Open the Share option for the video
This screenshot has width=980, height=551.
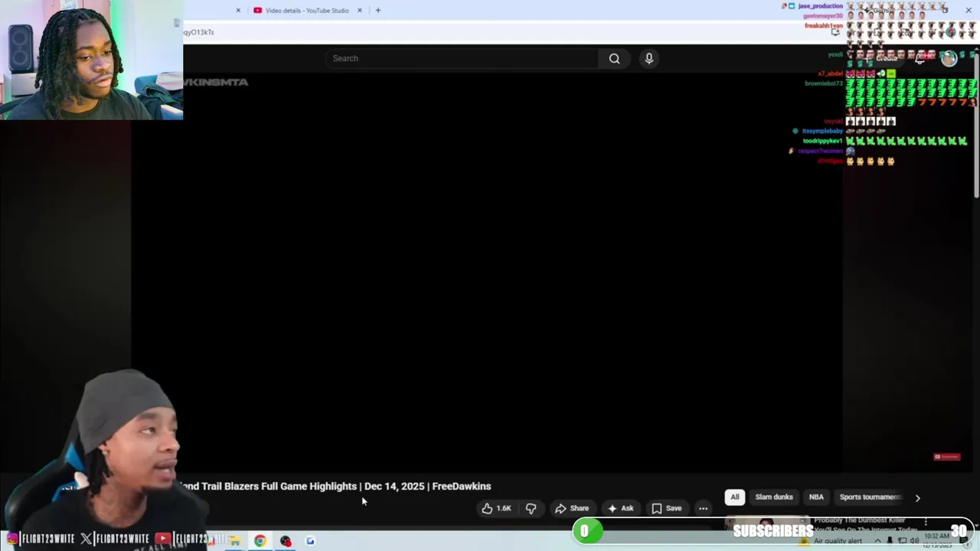tap(572, 508)
